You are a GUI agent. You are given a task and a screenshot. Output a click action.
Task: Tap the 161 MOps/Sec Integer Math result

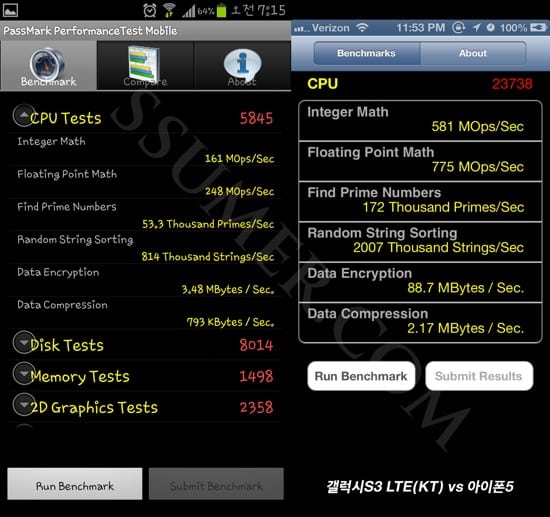(240, 159)
